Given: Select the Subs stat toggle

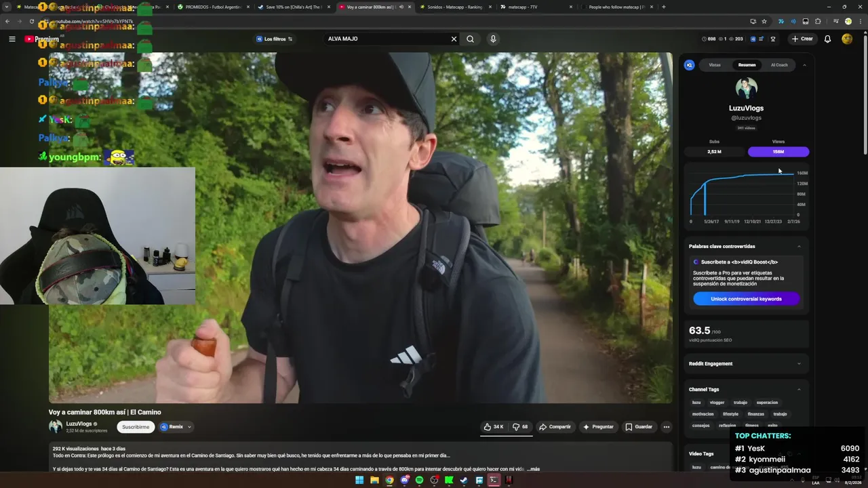Looking at the screenshot, I should tap(714, 151).
